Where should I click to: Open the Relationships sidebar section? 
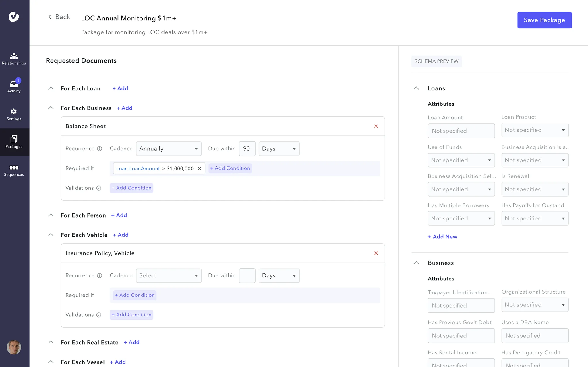point(14,59)
